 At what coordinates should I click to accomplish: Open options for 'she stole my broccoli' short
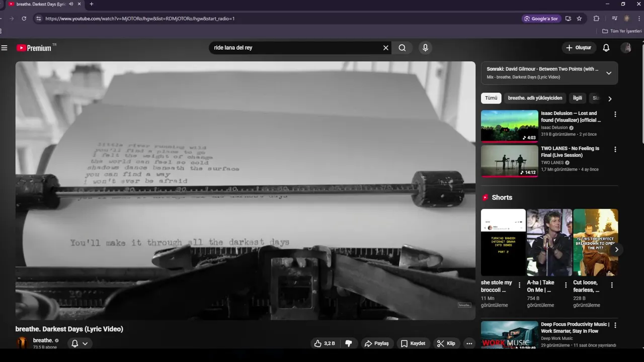[520, 285]
